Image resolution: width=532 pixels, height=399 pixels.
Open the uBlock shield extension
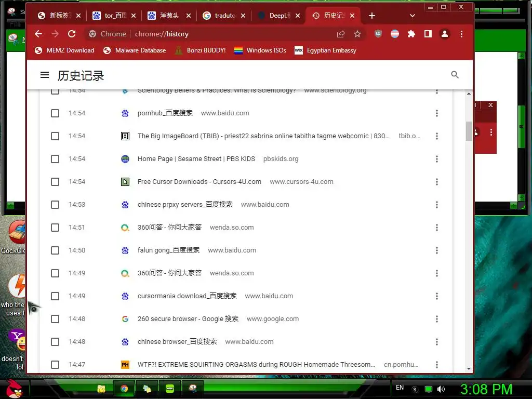coord(378,34)
